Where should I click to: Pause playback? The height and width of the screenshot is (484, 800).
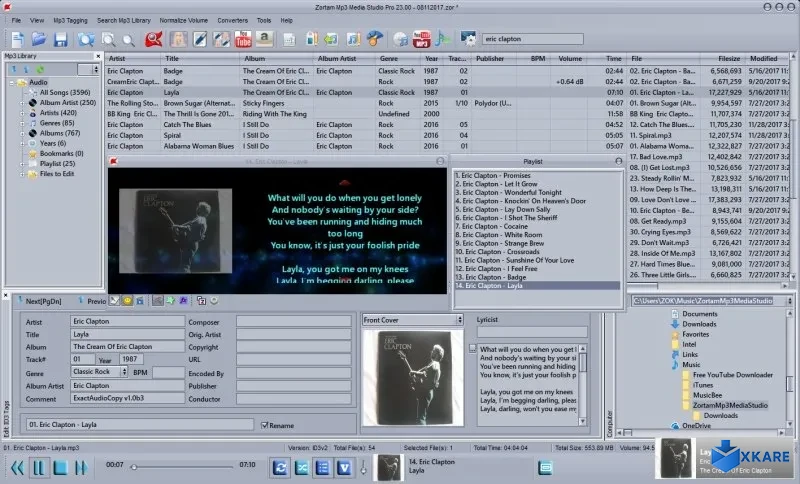pos(39,467)
